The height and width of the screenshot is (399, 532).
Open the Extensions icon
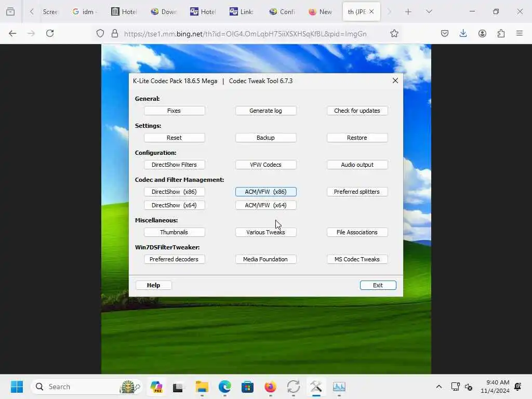coord(501,33)
